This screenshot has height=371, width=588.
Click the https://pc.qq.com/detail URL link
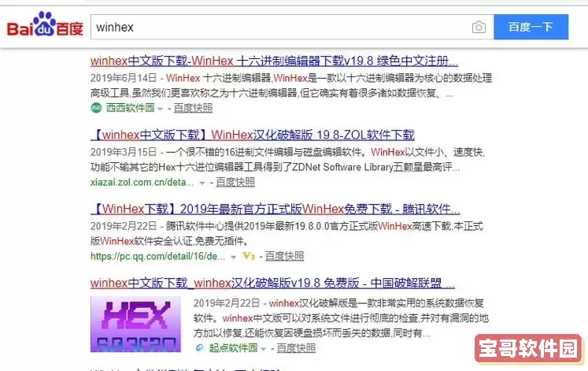158,256
